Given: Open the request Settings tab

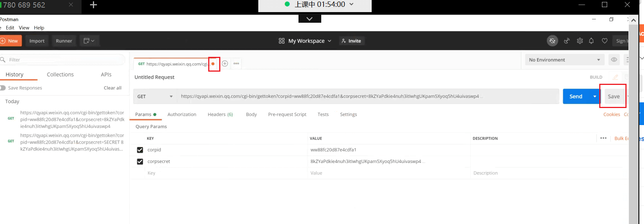Looking at the screenshot, I should (x=348, y=114).
